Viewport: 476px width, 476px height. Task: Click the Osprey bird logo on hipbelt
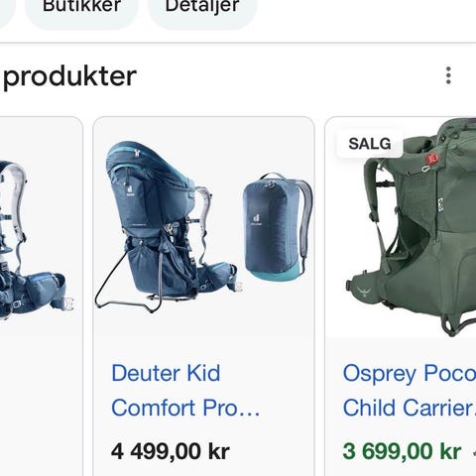pos(364,292)
